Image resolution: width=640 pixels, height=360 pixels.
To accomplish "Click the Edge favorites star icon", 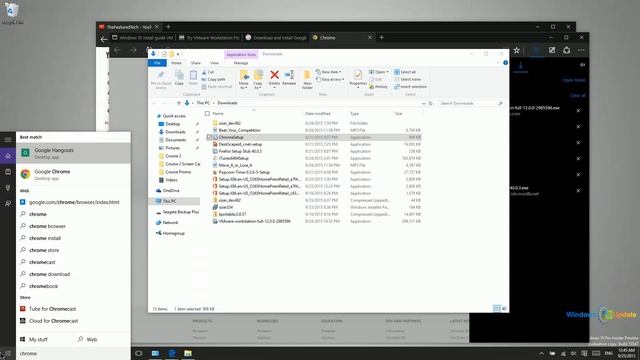I will click(x=516, y=50).
